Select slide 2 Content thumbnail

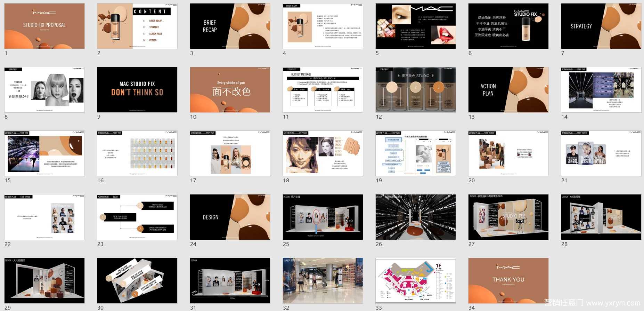(x=137, y=26)
